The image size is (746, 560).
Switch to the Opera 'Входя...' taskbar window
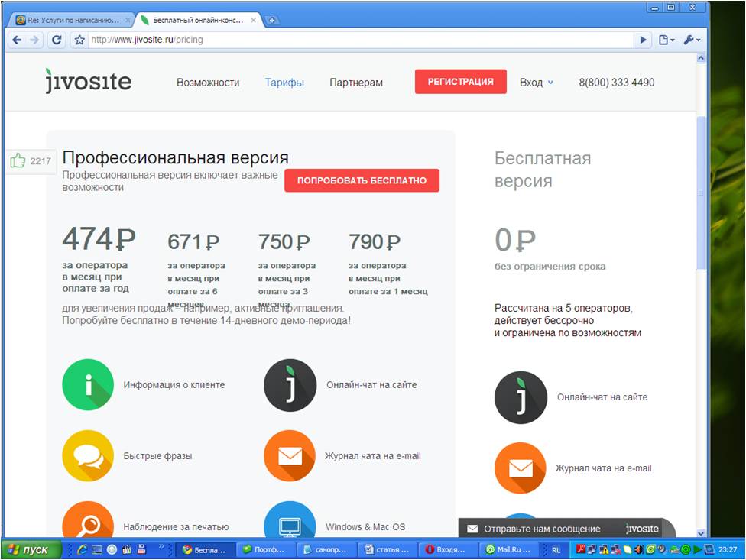pos(448,549)
